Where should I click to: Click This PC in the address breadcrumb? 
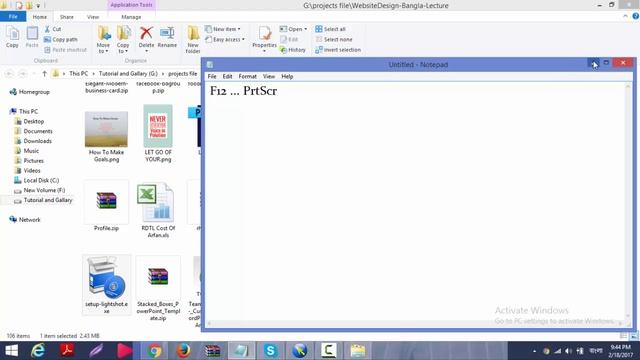78,73
